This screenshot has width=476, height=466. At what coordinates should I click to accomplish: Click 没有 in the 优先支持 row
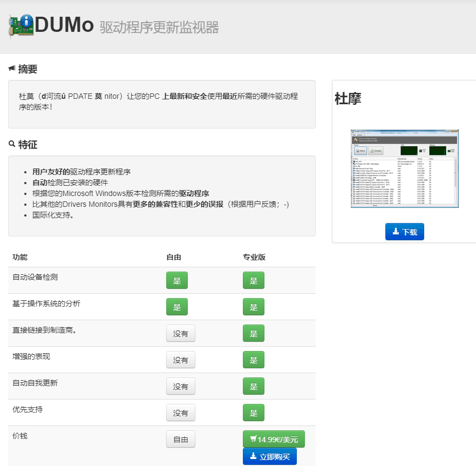181,412
